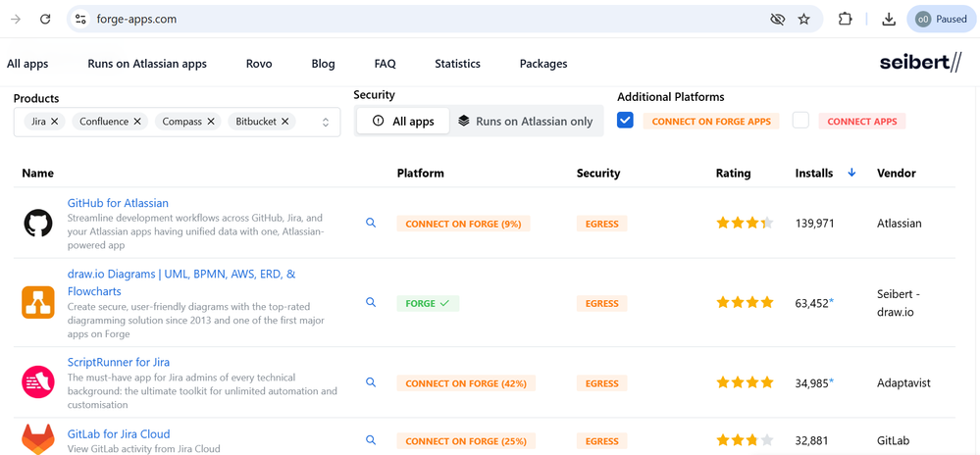Remove the Compass product filter chip
This screenshot has height=455, width=980.
click(211, 122)
